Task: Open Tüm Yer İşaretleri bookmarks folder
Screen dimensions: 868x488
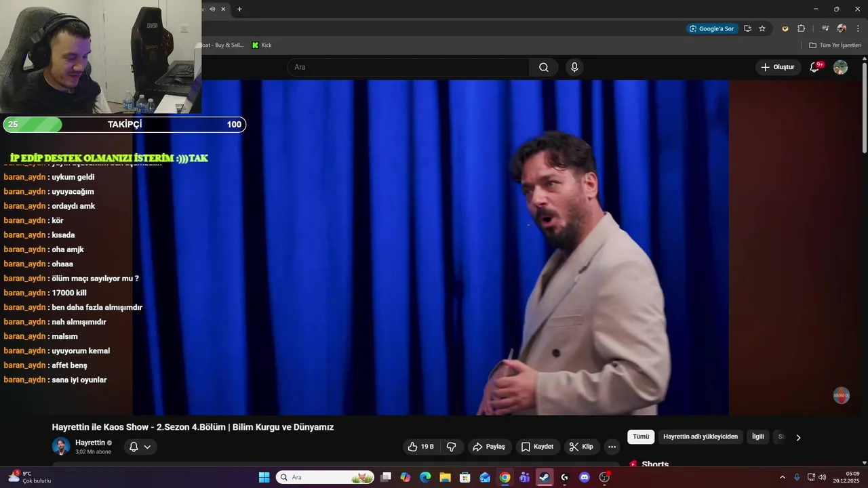Action: click(835, 45)
